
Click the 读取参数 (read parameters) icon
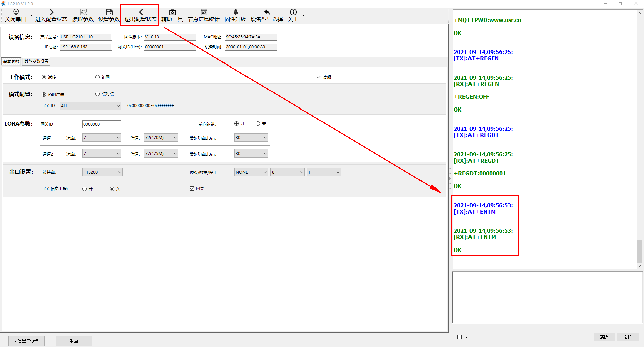point(83,12)
